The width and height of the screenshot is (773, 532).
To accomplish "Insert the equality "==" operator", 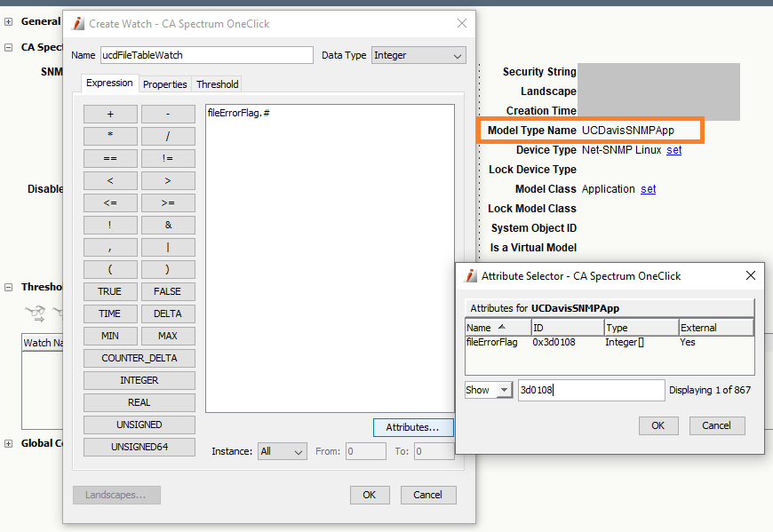I will [110, 158].
